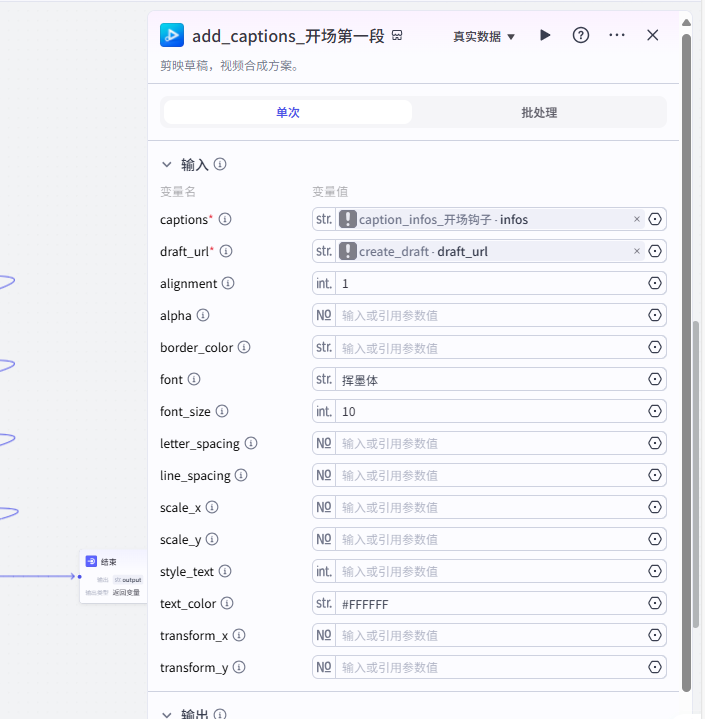Click the alpha input field
Viewport: 705px width, 719px height.
pyautogui.click(x=490, y=315)
